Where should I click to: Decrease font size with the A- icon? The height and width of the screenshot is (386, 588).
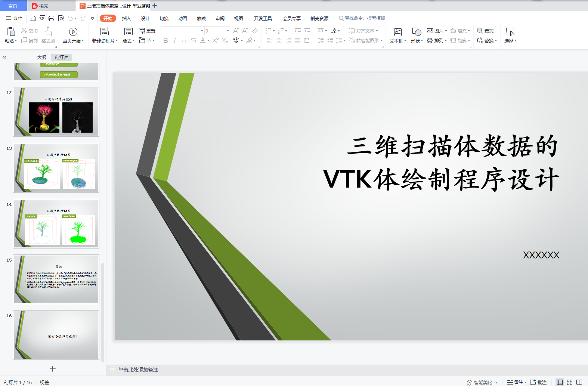(245, 31)
